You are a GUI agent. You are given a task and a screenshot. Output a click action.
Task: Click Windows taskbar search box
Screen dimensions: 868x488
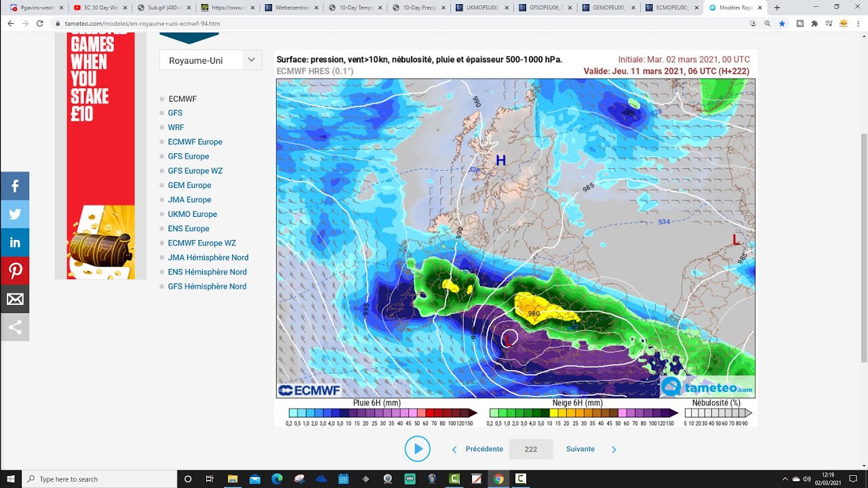[100, 479]
